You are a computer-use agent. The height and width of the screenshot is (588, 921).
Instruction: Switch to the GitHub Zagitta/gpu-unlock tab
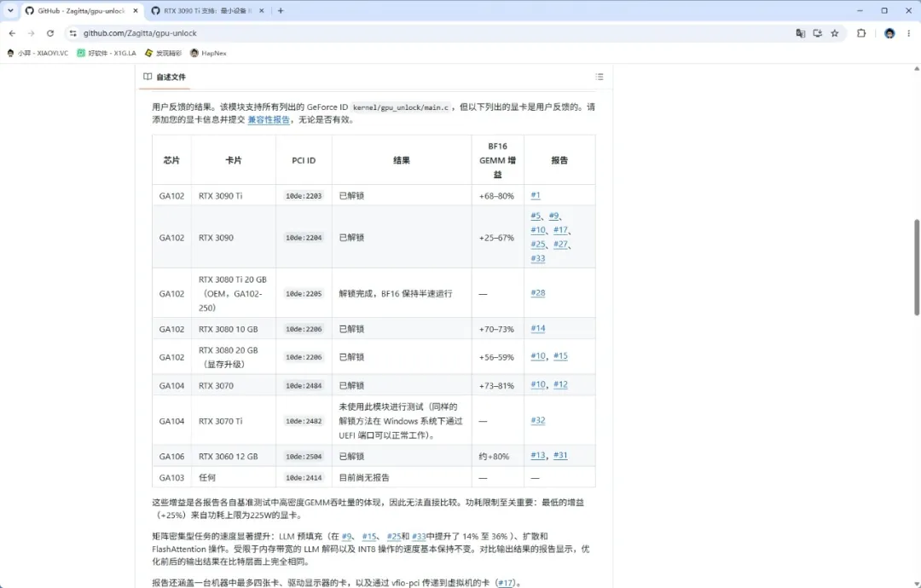[x=82, y=10]
